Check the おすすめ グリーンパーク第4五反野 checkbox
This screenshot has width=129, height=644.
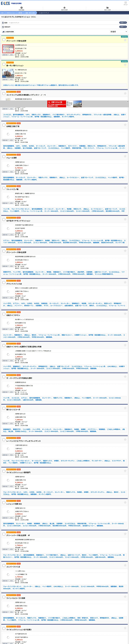pyautogui.click(x=4, y=39)
